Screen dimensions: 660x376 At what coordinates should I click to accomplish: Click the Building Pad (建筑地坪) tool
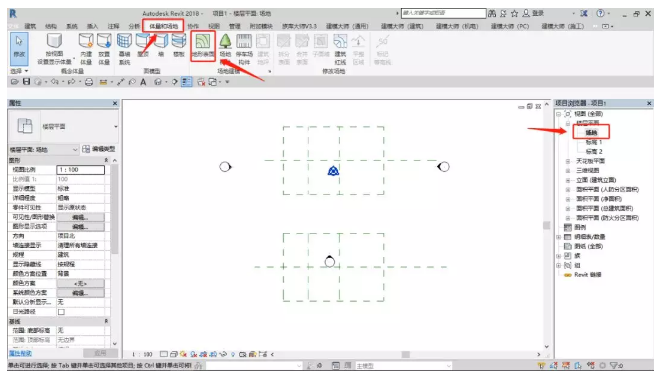pyautogui.click(x=263, y=49)
